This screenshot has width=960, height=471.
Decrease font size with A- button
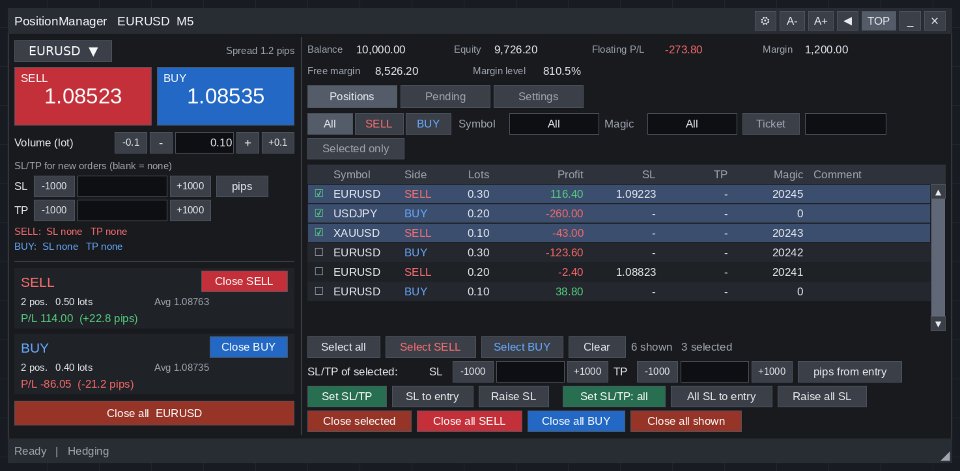pyautogui.click(x=792, y=21)
